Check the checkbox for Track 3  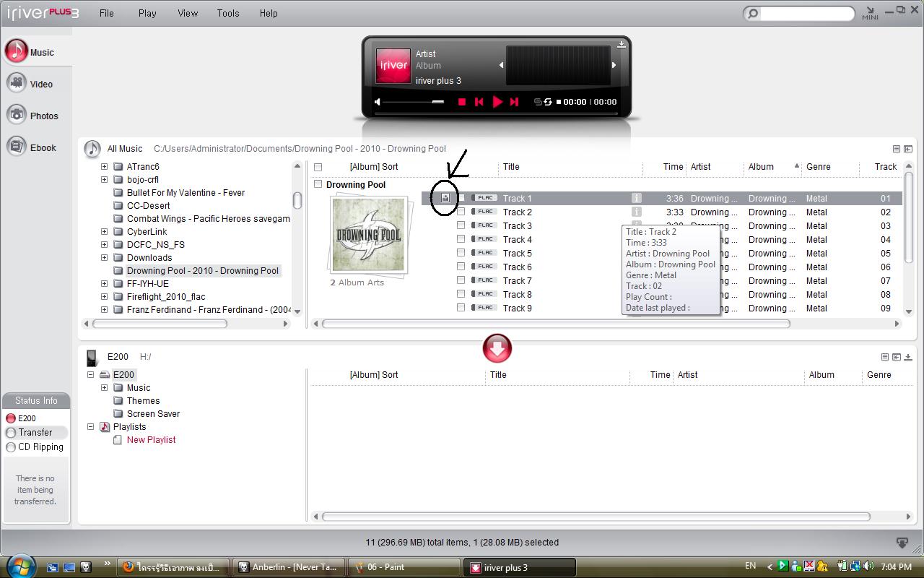pos(461,225)
